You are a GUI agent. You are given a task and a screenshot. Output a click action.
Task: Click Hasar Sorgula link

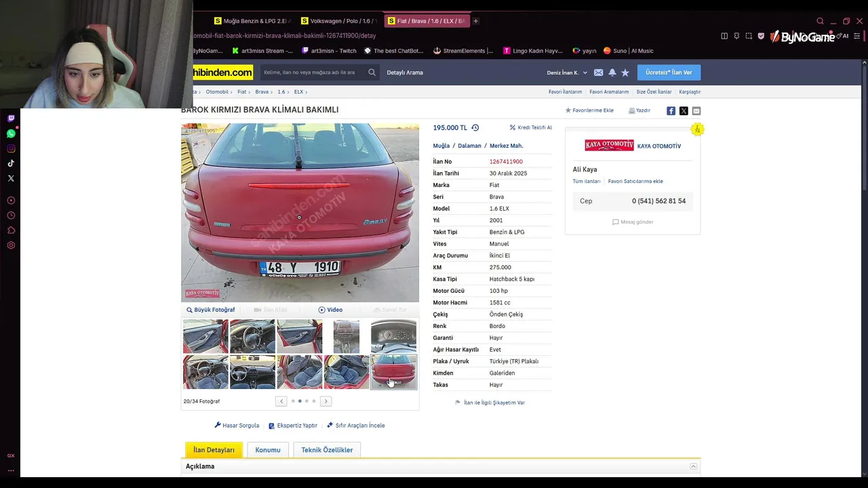pos(237,426)
